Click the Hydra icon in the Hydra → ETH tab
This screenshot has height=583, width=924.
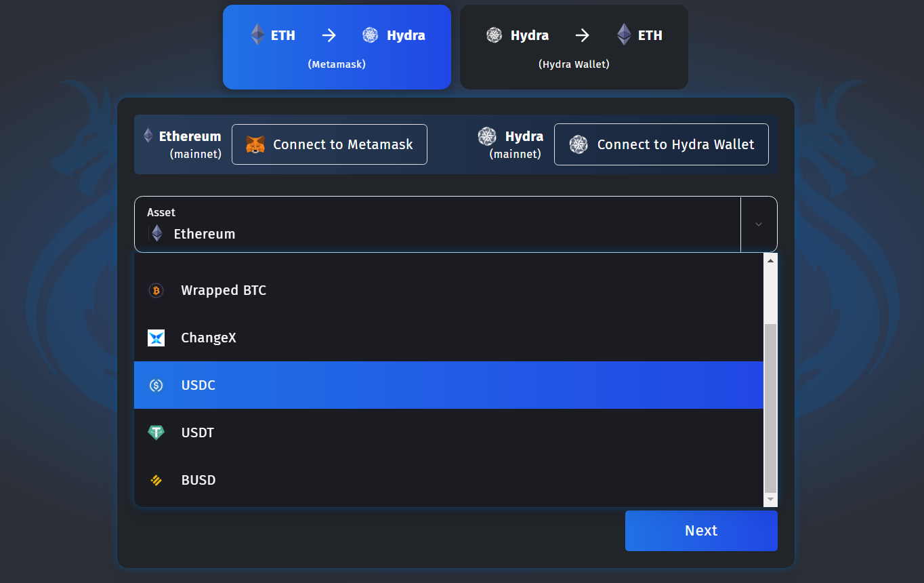coord(495,35)
